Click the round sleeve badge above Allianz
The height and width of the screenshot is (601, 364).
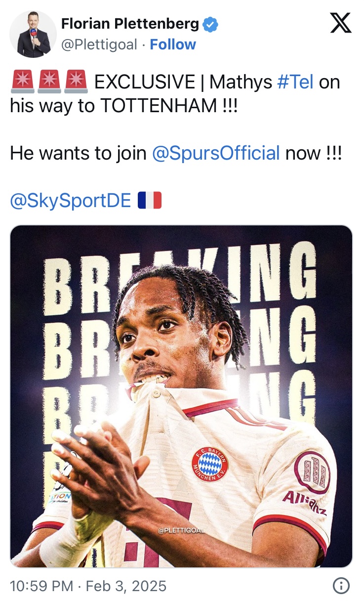click(312, 472)
